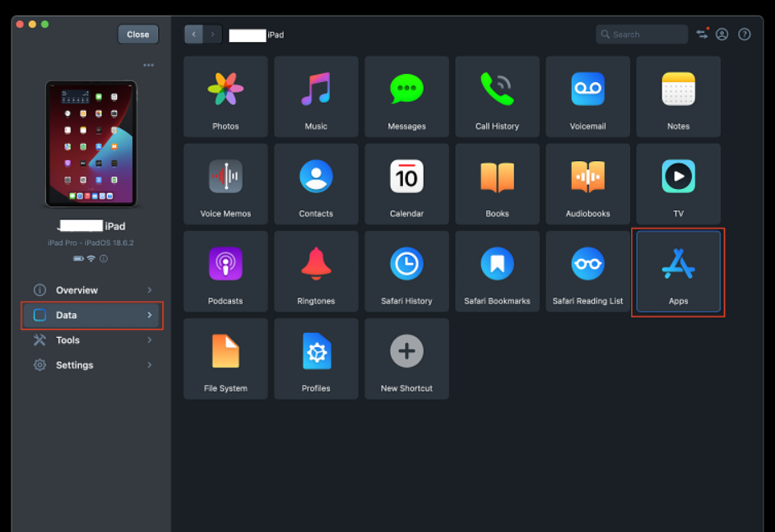Go forward with the right arrow button
Viewport: 775px width, 532px height.
(x=212, y=34)
